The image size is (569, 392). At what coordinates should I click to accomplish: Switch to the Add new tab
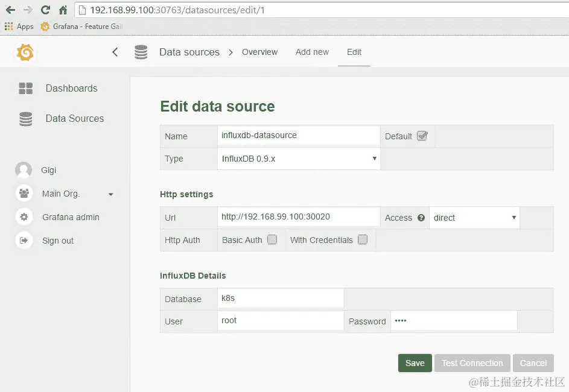(x=312, y=52)
